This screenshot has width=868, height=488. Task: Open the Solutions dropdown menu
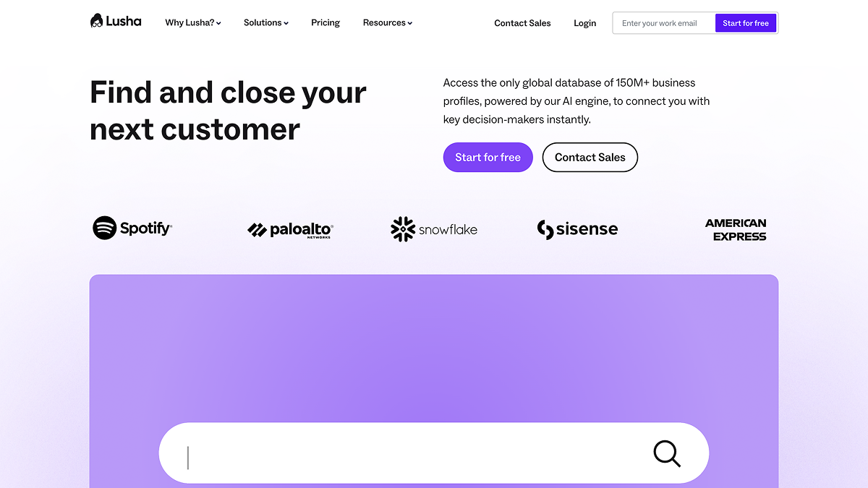pos(266,23)
